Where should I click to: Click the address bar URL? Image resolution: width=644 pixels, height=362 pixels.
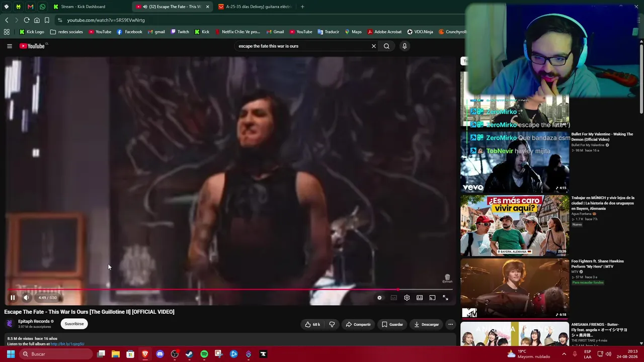pos(106,20)
